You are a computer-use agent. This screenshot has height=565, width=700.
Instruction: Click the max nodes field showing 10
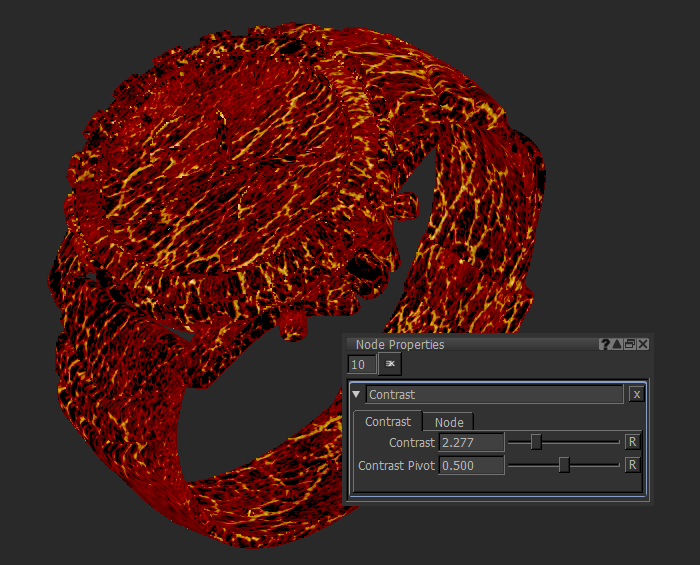(361, 365)
